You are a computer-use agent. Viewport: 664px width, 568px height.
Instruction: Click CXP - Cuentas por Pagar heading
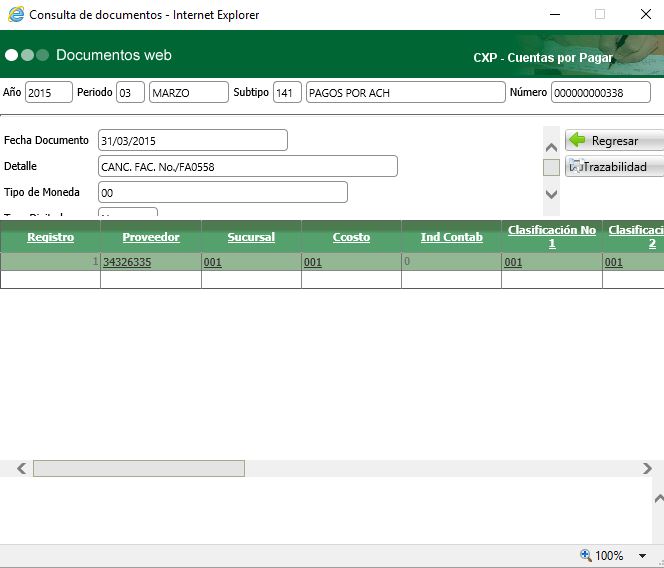[x=543, y=58]
